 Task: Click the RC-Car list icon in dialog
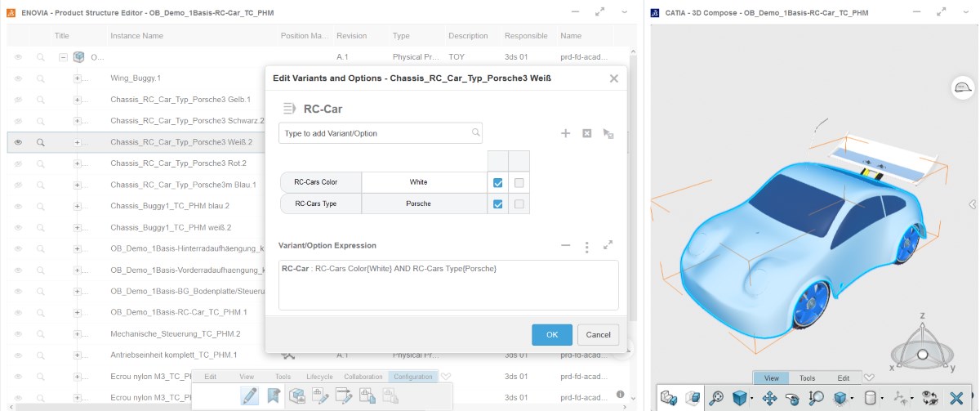click(x=288, y=109)
